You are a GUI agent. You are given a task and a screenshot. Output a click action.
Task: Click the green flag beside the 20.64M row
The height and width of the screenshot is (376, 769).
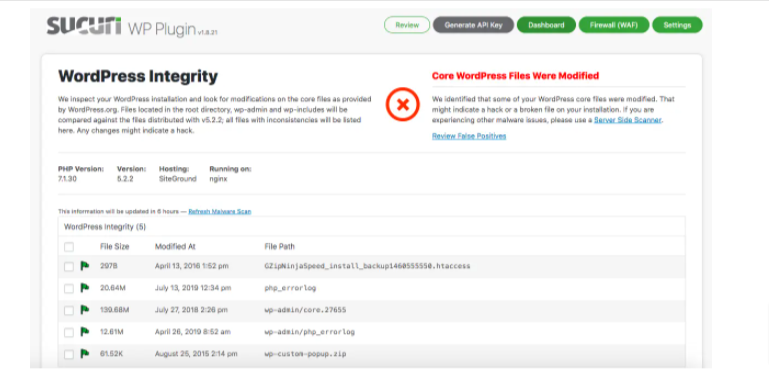click(85, 288)
